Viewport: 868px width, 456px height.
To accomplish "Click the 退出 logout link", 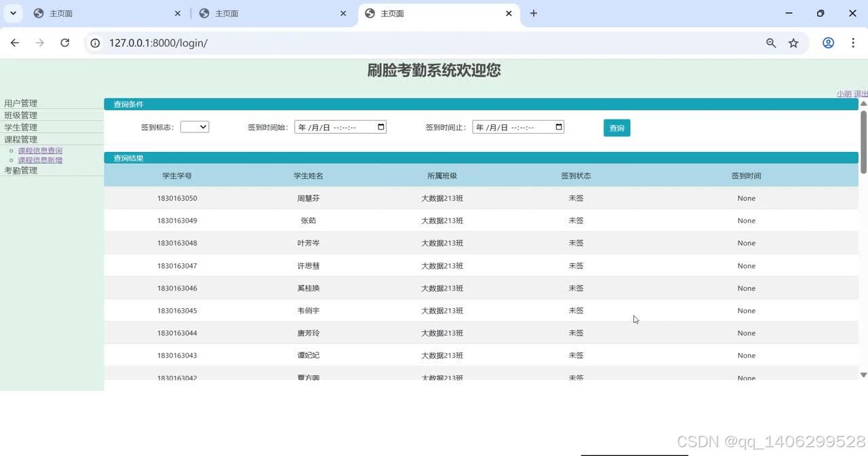I will (x=860, y=94).
